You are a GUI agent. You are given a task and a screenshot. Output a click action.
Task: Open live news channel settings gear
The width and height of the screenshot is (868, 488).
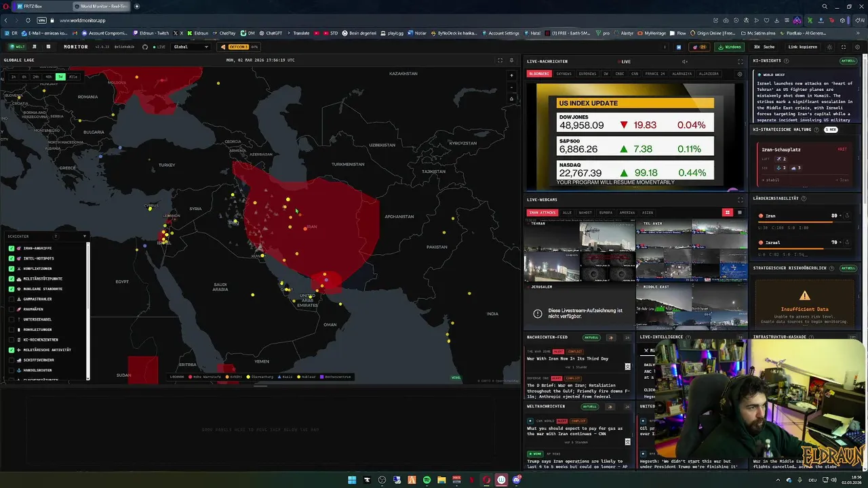[740, 74]
